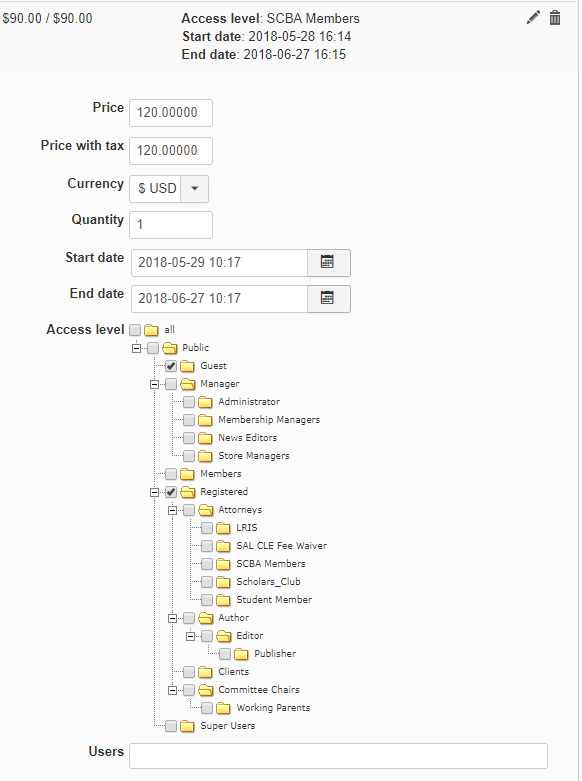This screenshot has height=781, width=582.
Task: Collapse the Committee Chairs node
Action: tap(172, 690)
